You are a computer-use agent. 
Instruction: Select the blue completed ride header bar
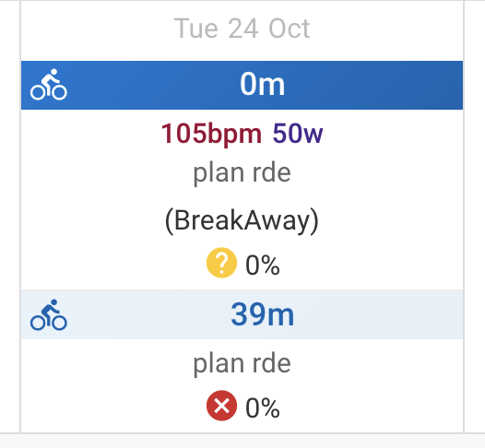point(242,85)
